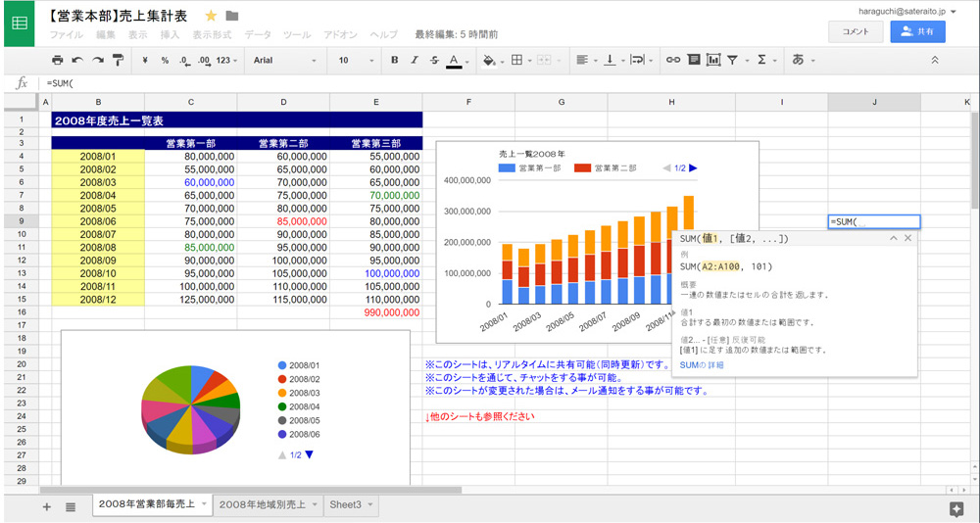This screenshot has height=523, width=980.
Task: Open the あ input tools dropdown
Action: click(x=804, y=61)
